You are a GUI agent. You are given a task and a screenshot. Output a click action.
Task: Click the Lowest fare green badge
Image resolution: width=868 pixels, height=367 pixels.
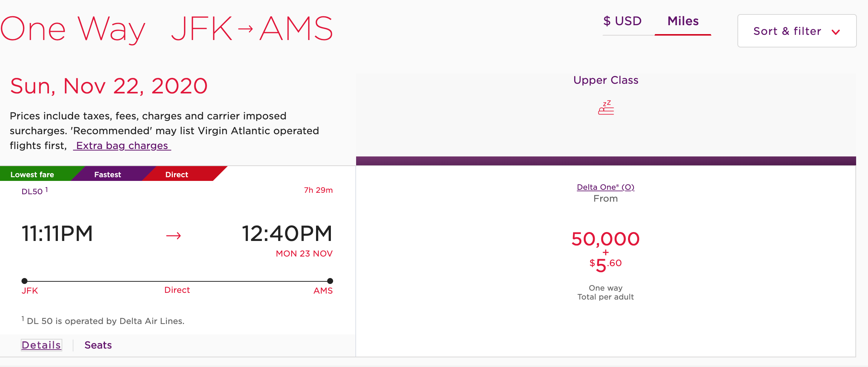33,175
